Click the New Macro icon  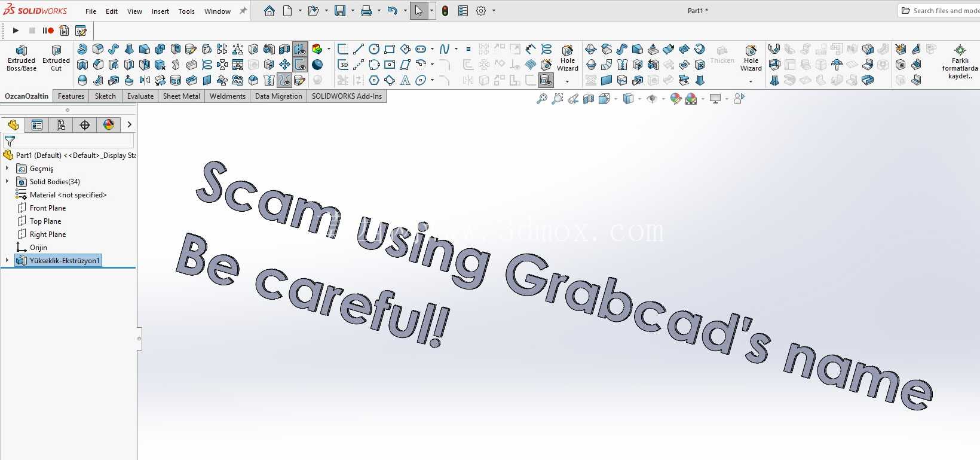pyautogui.click(x=65, y=31)
